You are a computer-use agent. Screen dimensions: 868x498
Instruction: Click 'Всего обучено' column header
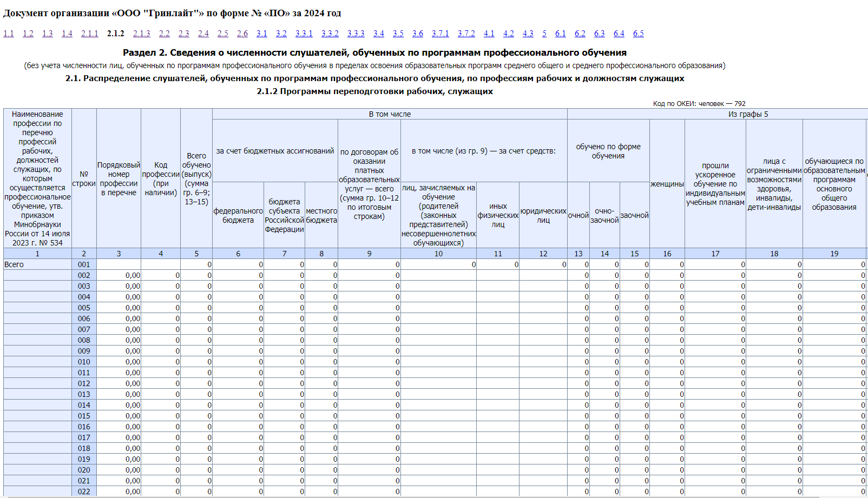[196, 178]
